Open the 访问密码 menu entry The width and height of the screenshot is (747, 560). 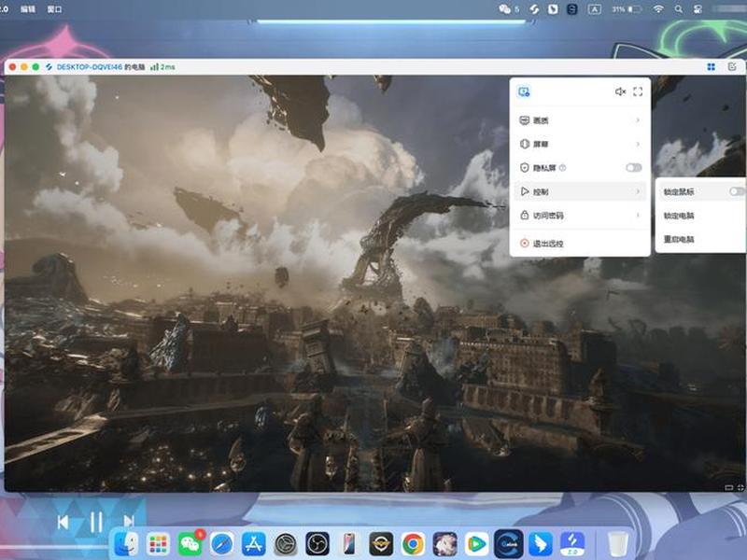click(580, 216)
